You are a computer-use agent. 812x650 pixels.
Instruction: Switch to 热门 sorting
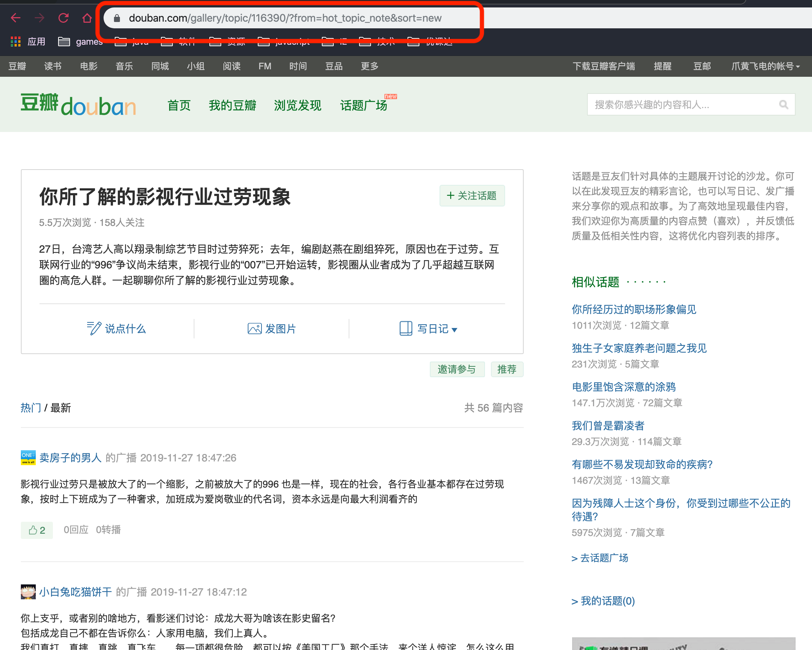click(x=31, y=407)
